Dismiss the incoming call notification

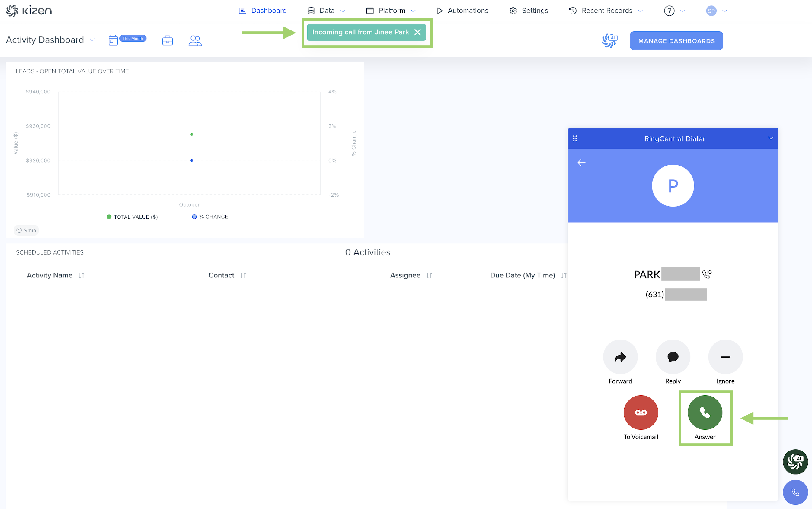pos(417,32)
